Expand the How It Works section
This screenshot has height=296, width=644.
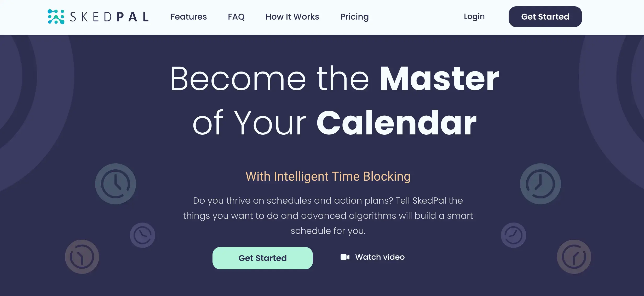292,16
